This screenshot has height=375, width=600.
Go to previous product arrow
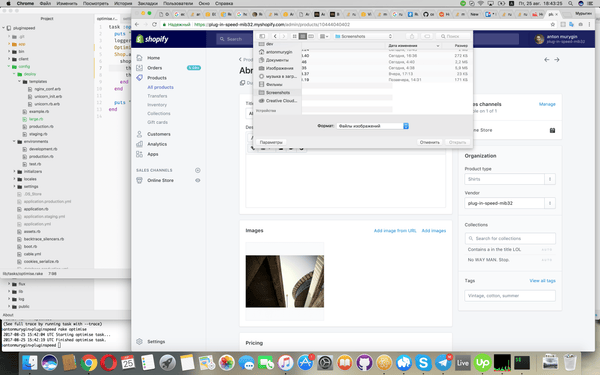(546, 60)
